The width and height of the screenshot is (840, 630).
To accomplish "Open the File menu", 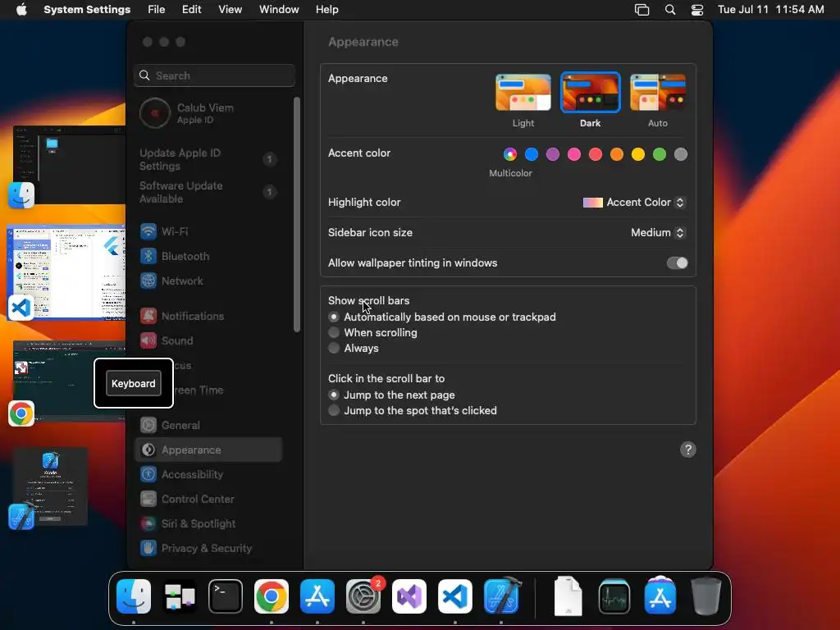I will coord(157,10).
